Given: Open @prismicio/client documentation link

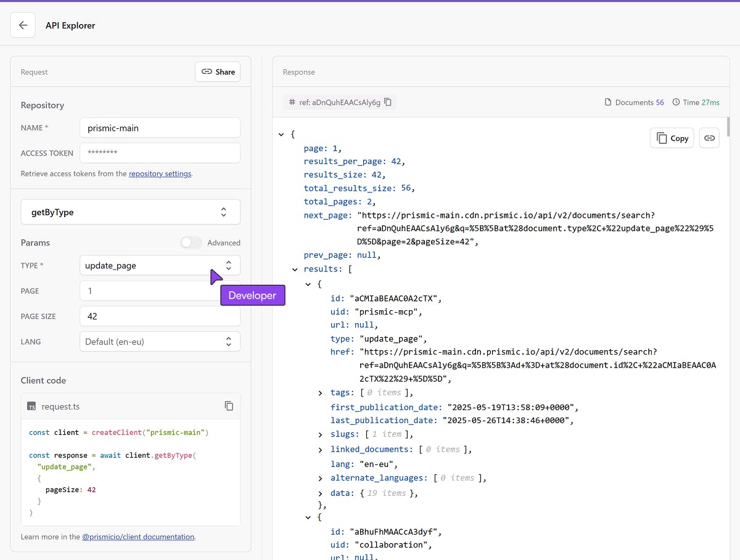Looking at the screenshot, I should click(138, 537).
